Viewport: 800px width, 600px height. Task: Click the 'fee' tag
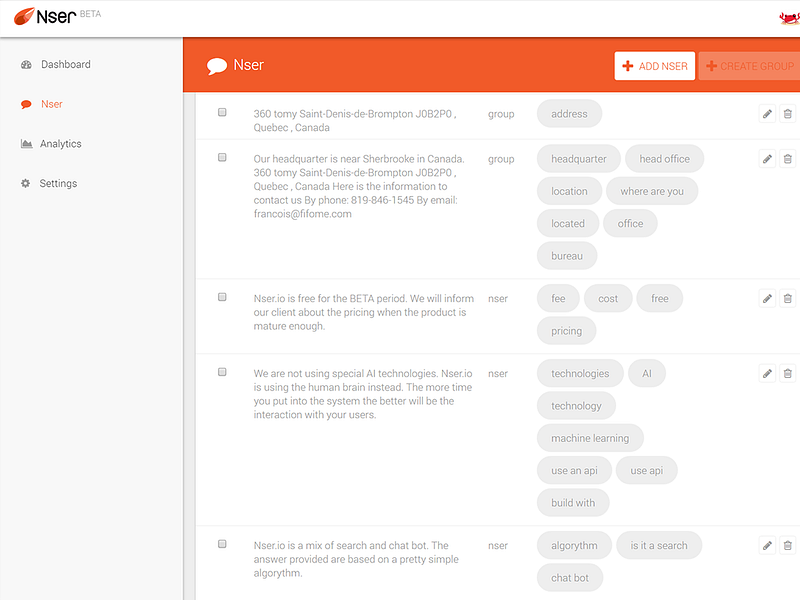click(558, 298)
